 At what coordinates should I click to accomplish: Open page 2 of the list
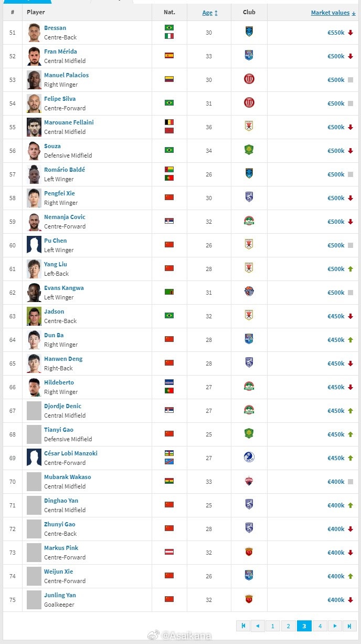tap(288, 626)
